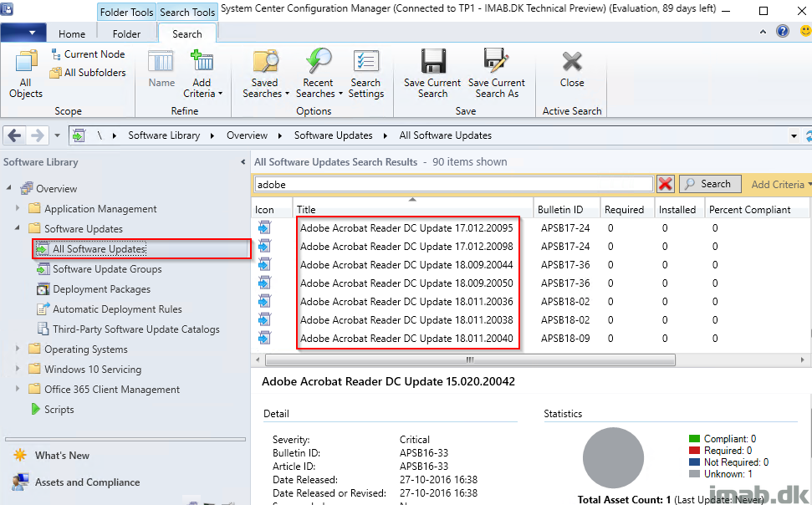Viewport: 812px width, 505px height.
Task: Close the active search
Action: (x=572, y=69)
